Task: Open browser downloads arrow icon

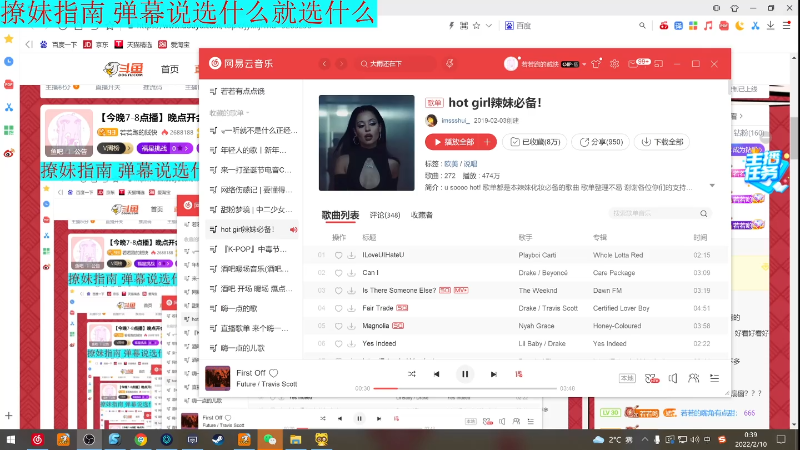Action: coord(770,26)
